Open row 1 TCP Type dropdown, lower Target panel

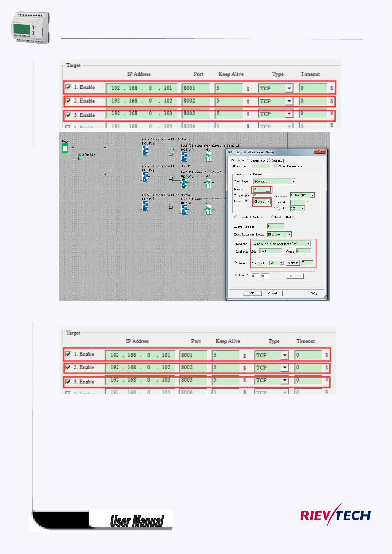click(272, 355)
